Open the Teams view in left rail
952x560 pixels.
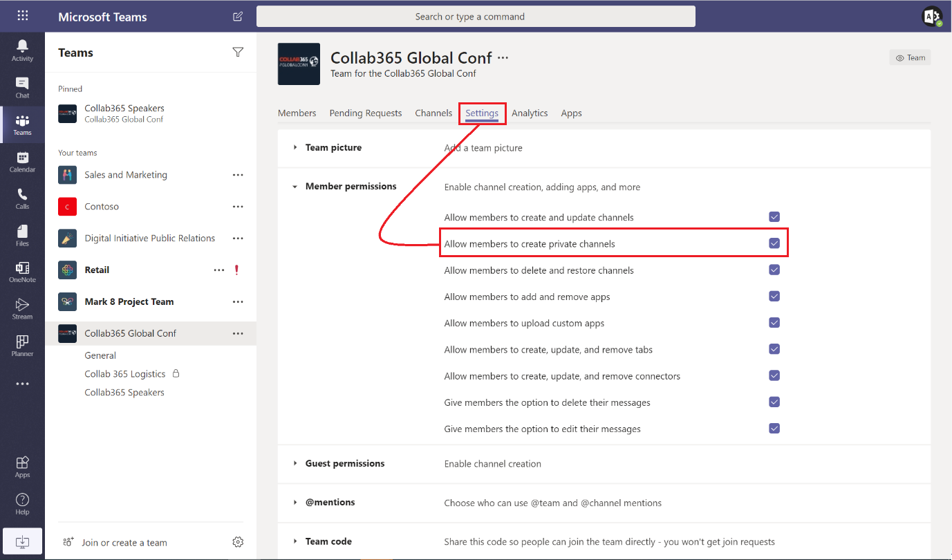click(x=22, y=124)
